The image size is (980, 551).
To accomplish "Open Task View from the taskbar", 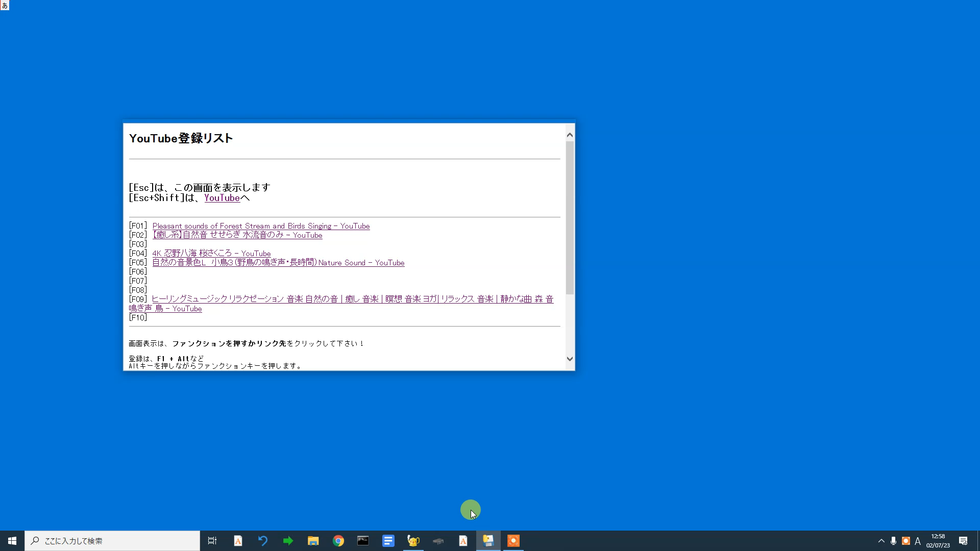I will pyautogui.click(x=212, y=541).
